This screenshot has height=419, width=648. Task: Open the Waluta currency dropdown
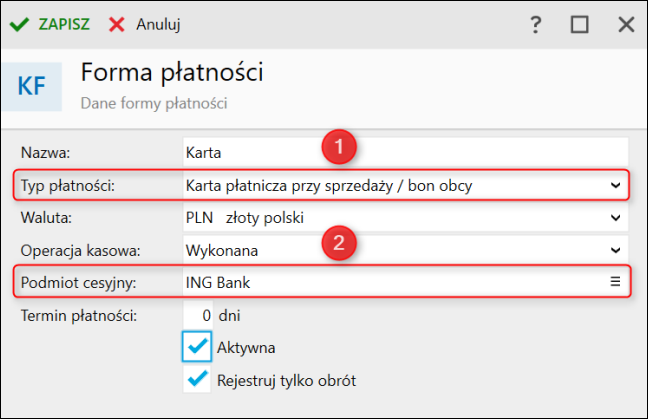coord(405,217)
